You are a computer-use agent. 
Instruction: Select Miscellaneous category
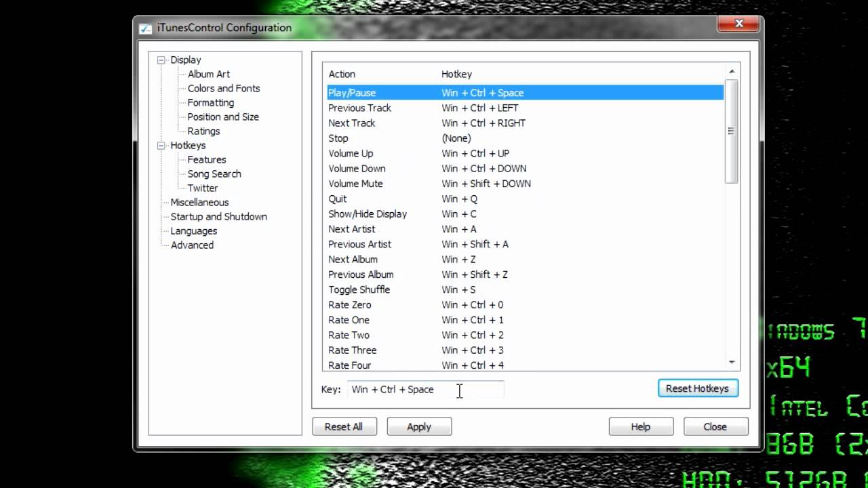[x=199, y=202]
